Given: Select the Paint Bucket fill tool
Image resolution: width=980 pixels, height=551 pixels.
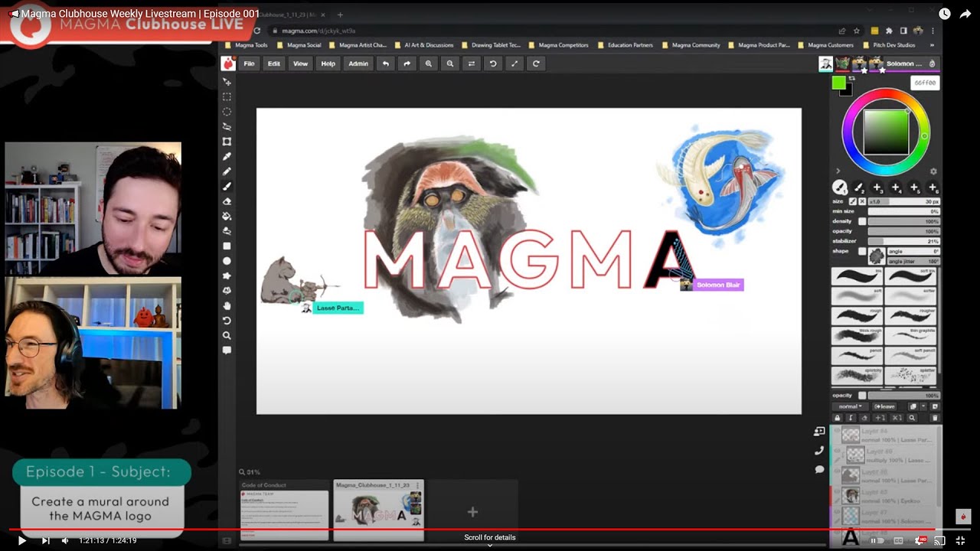Looking at the screenshot, I should [227, 216].
